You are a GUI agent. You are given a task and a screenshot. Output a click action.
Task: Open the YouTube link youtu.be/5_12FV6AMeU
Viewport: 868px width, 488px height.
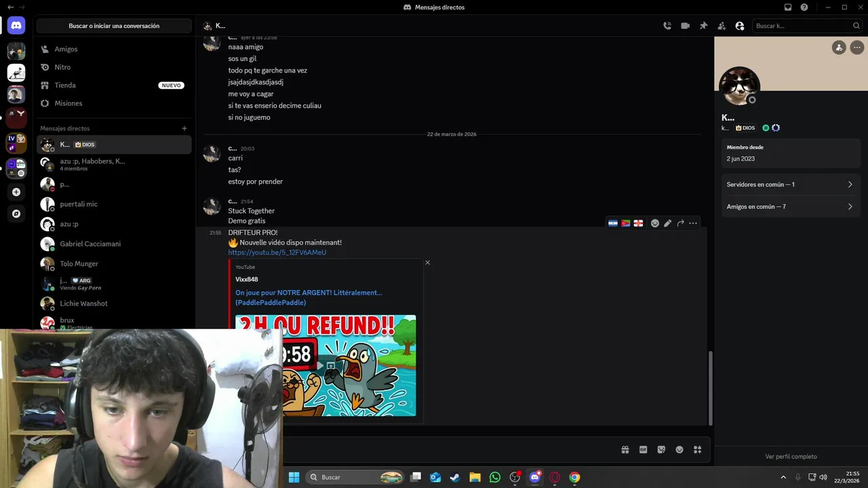click(277, 253)
